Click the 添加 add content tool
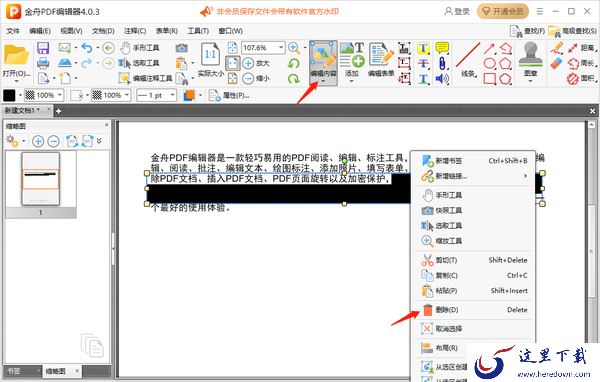Viewport: 600px width, 382px height. point(352,63)
